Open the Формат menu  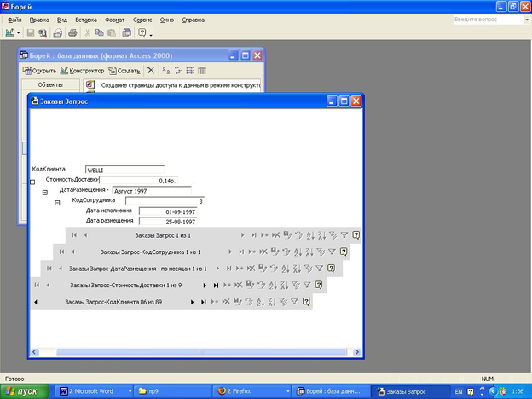(x=115, y=20)
